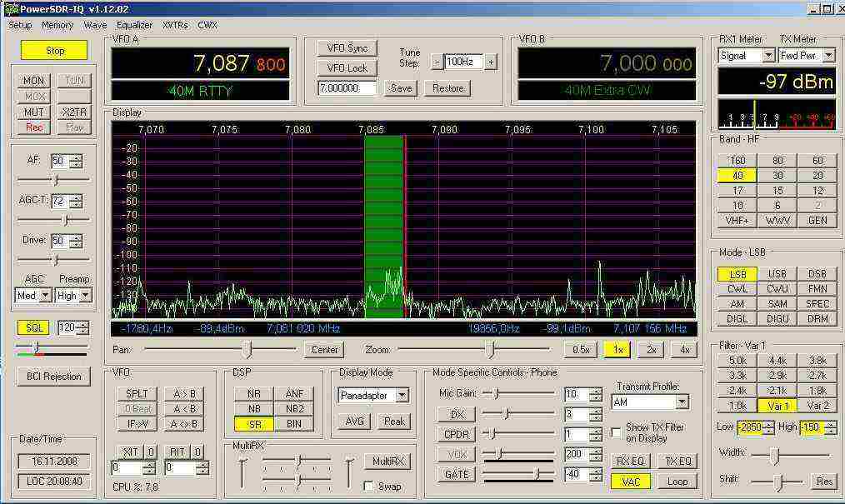Increase the tune step with plus button

click(x=491, y=62)
